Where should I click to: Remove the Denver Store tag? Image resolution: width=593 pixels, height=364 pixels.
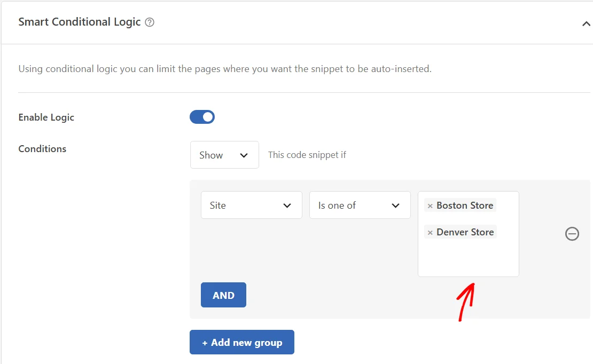click(430, 233)
